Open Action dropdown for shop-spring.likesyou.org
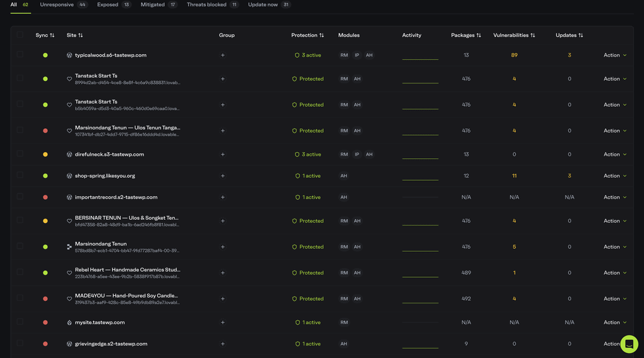 [615, 175]
